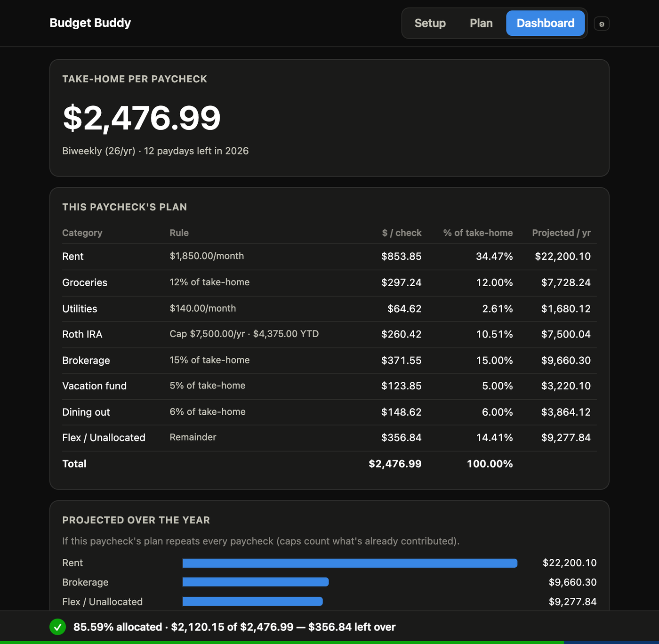Click the "Groceries" category name
The image size is (659, 644).
point(85,283)
